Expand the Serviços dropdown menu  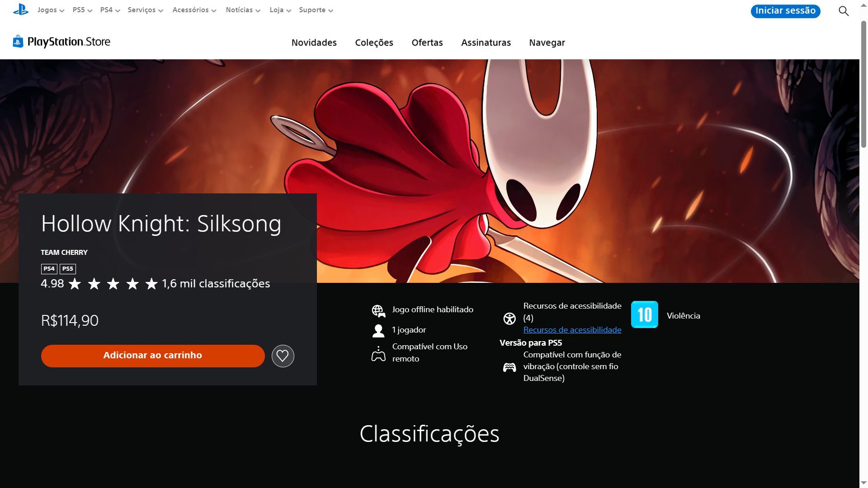145,10
